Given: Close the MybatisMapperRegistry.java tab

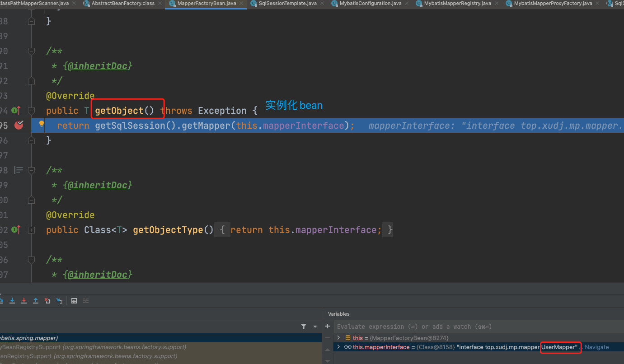Looking at the screenshot, I should 496,4.
